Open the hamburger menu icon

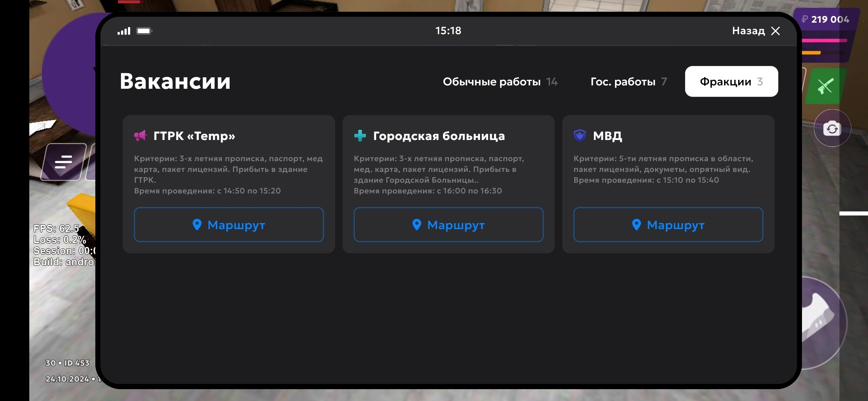(x=63, y=162)
